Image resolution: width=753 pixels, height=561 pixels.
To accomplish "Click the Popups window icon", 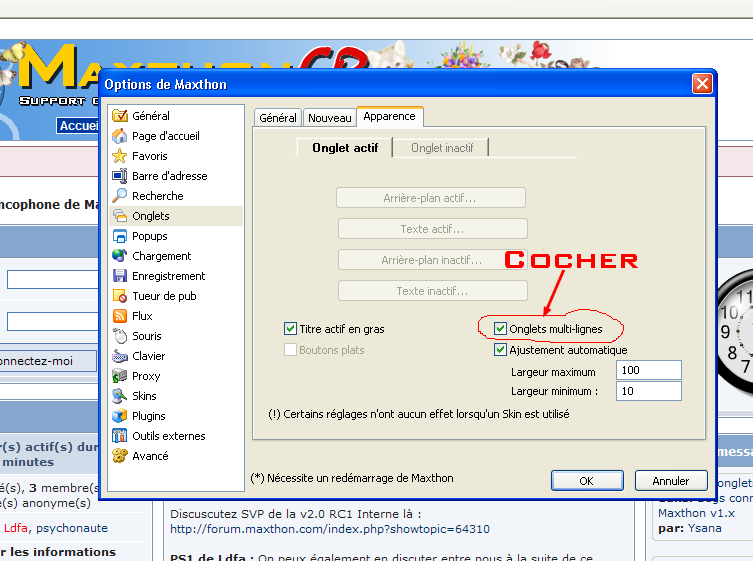I will coord(120,236).
